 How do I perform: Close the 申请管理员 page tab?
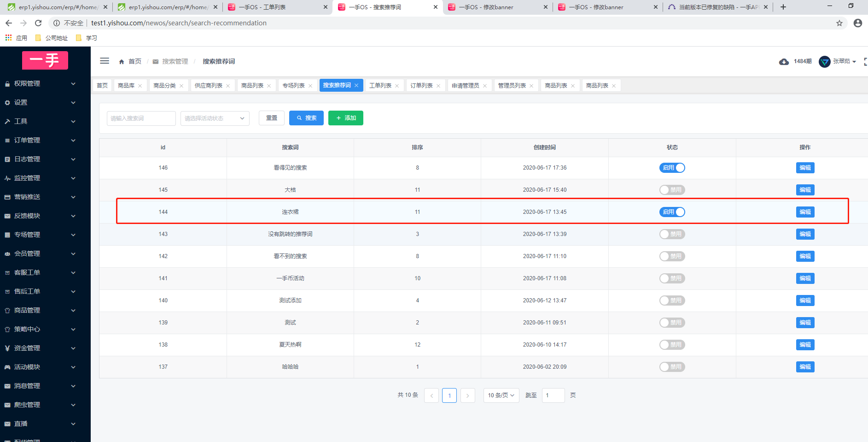point(485,86)
